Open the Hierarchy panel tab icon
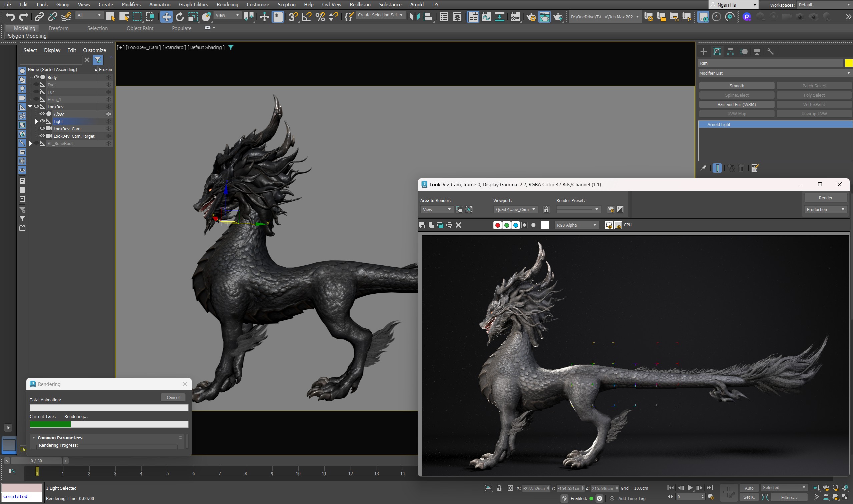 point(730,52)
